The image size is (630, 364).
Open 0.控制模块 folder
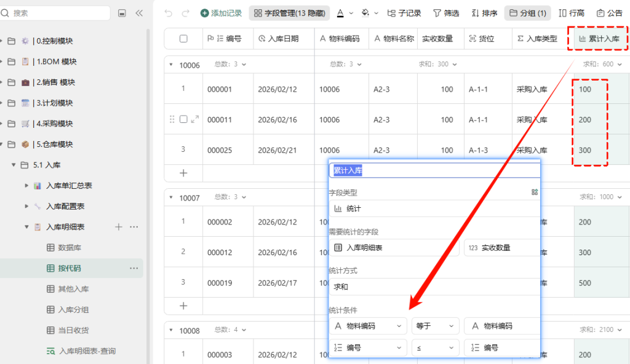point(54,41)
